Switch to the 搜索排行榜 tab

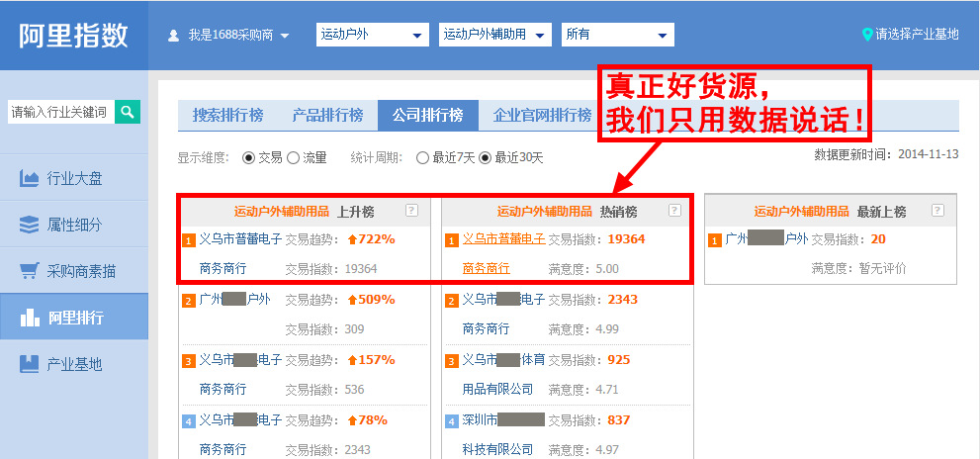(228, 116)
